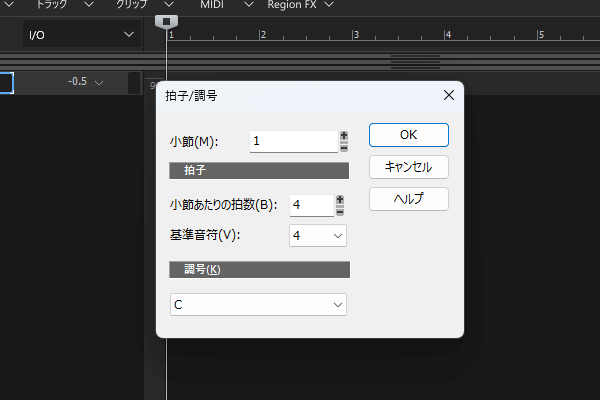Decrement 小節あたりの拍数 with the minus spinner
This screenshot has height=400, width=600.
point(340,210)
